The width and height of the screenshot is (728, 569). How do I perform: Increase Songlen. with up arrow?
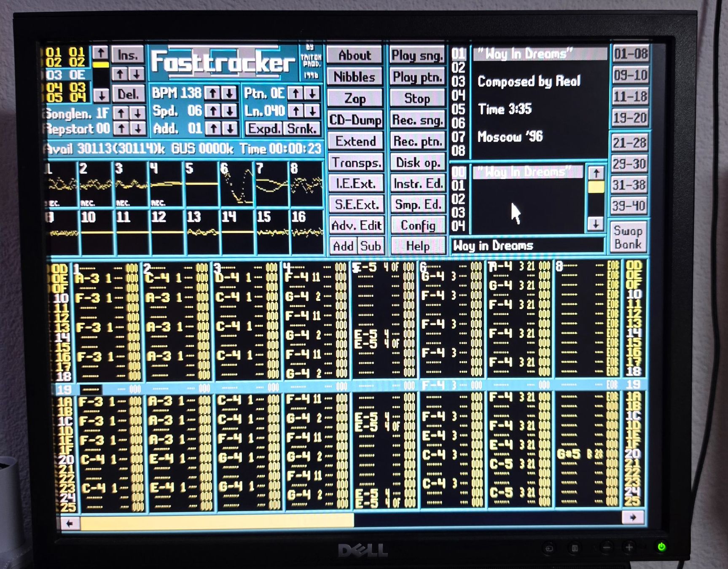[121, 113]
